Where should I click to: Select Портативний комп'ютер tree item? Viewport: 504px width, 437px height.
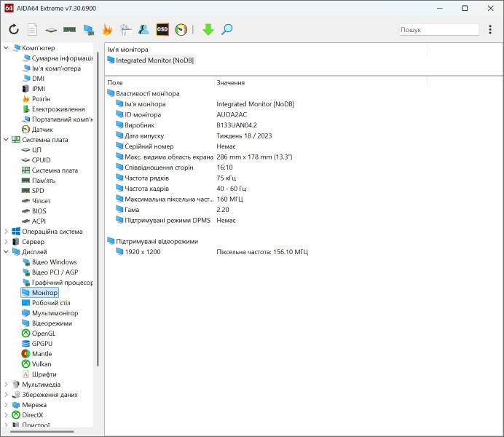point(58,119)
